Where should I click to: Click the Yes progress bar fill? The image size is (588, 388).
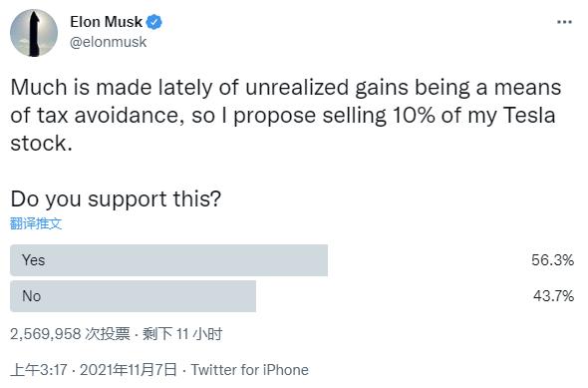(x=168, y=260)
